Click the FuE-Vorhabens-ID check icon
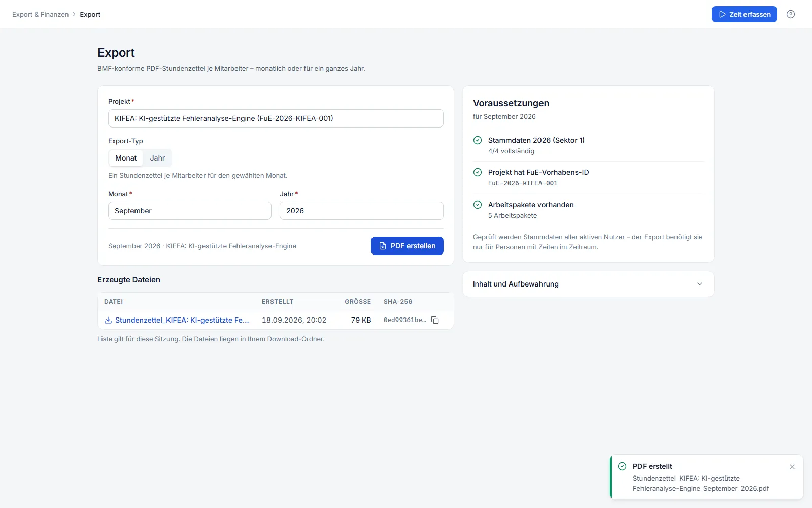 478,172
